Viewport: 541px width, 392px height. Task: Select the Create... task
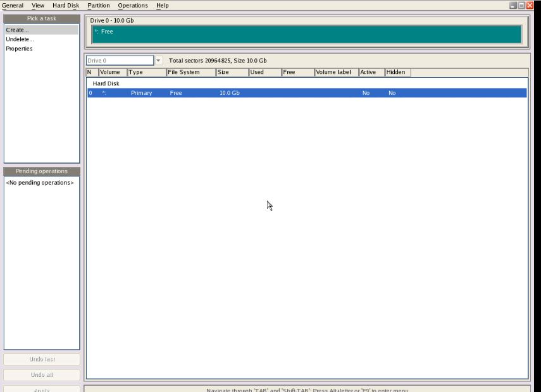(x=41, y=30)
